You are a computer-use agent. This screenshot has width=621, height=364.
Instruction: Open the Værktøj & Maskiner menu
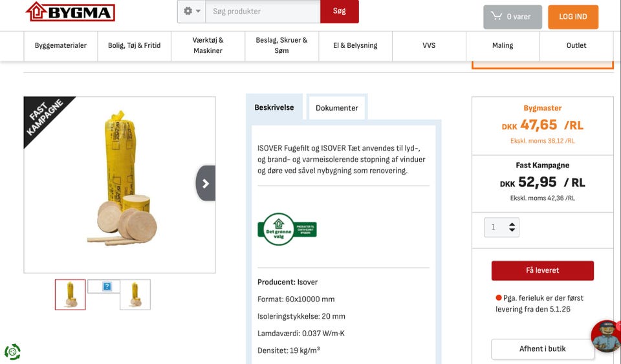208,45
